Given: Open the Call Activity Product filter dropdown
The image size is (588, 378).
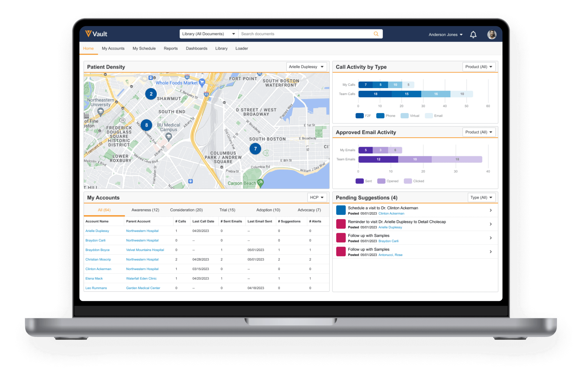Looking at the screenshot, I should [x=477, y=66].
